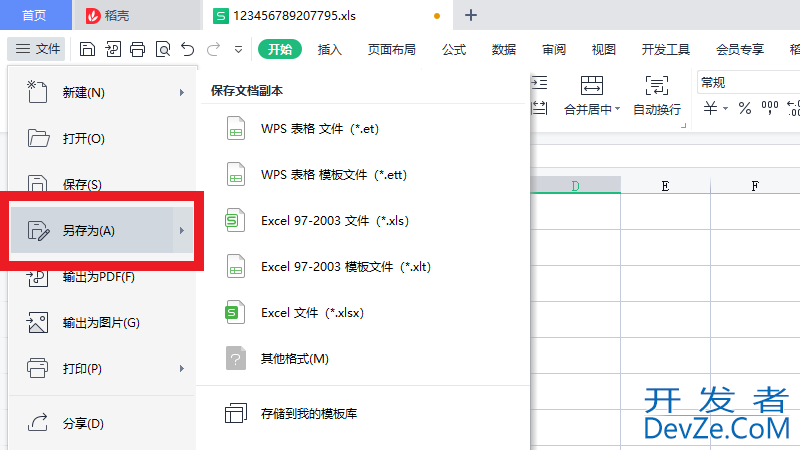Open the 数据 ribbon tab
The width and height of the screenshot is (800, 450).
(x=504, y=49)
